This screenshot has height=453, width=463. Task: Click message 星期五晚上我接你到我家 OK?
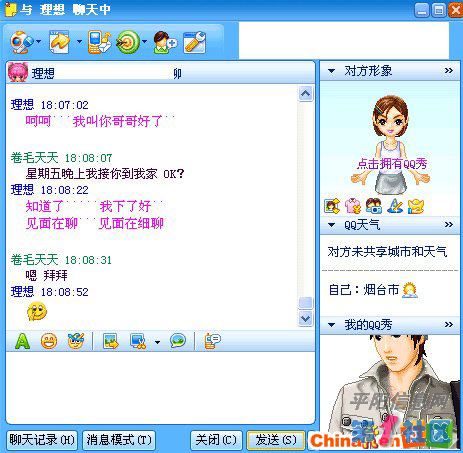[105, 174]
